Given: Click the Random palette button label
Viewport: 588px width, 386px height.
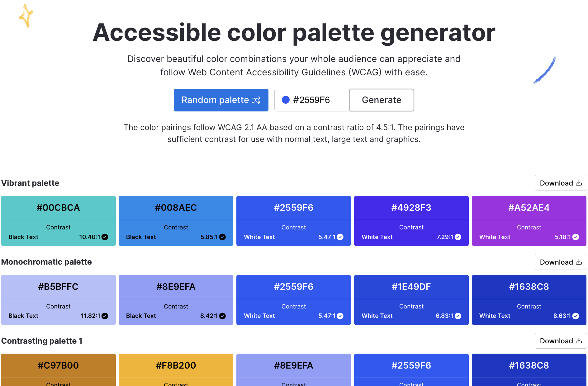Looking at the screenshot, I should pyautogui.click(x=215, y=100).
